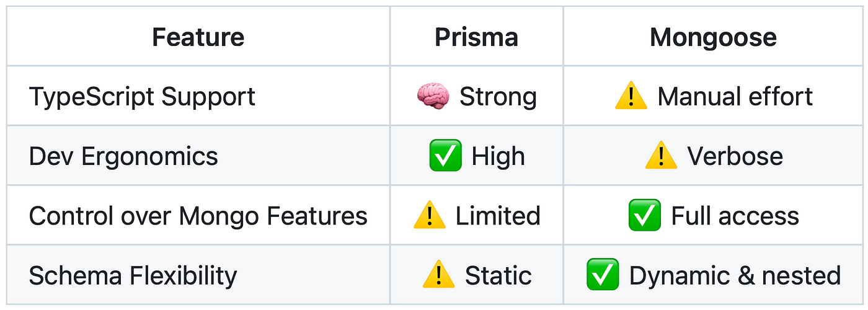Select the Prisma column header
This screenshot has width=868, height=310.
(476, 37)
